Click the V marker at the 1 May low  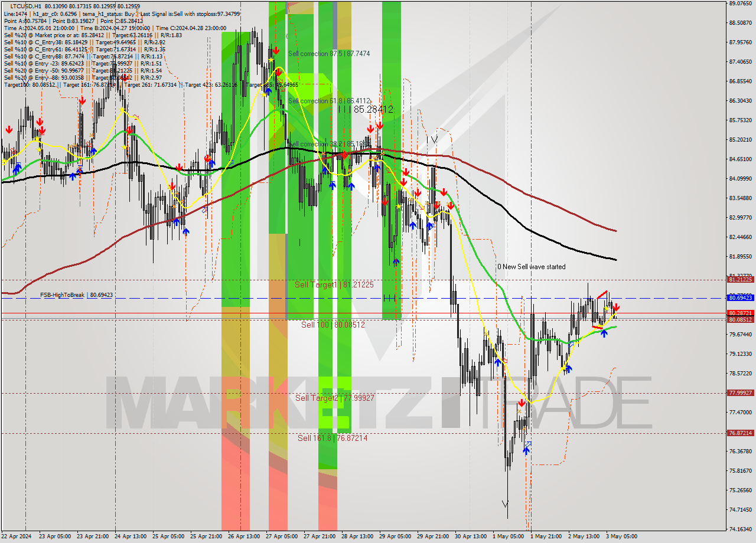505,504
